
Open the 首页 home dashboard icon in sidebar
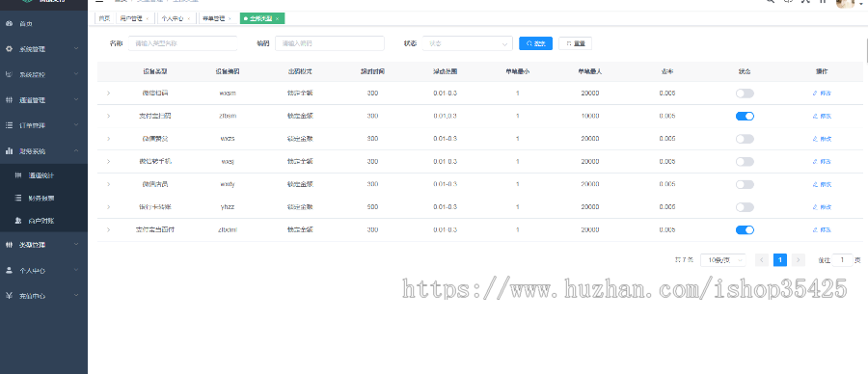pyautogui.click(x=9, y=24)
